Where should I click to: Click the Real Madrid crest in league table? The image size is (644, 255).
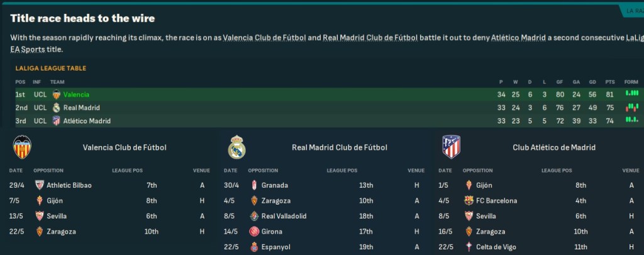[56, 108]
